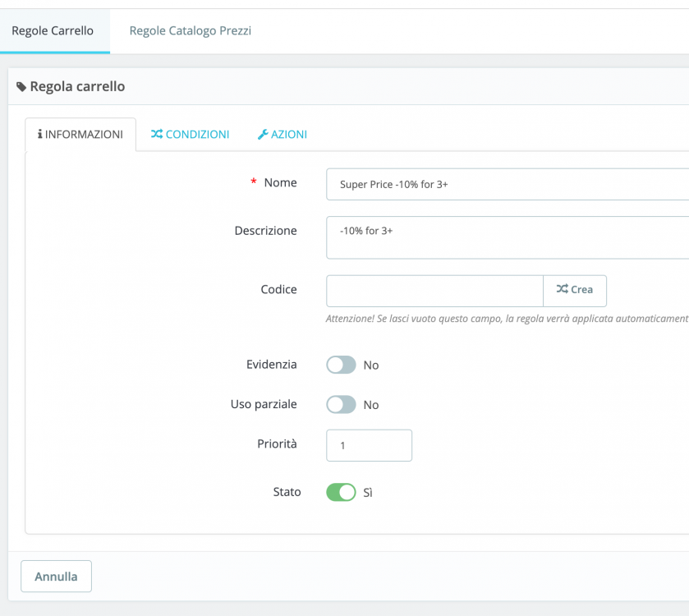Screen dimensions: 689x616
Task: Go to the AZIONI tab
Action: pos(282,134)
